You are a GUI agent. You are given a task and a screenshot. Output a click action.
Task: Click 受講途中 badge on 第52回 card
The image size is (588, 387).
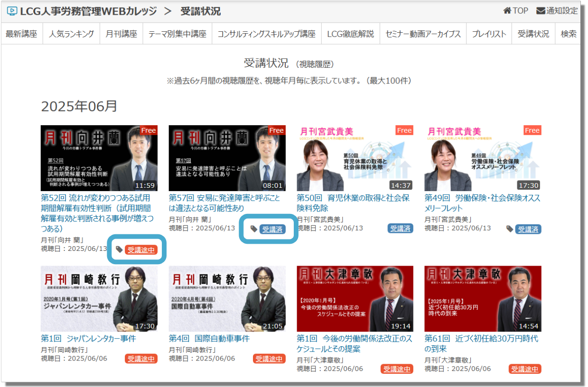pos(141,250)
